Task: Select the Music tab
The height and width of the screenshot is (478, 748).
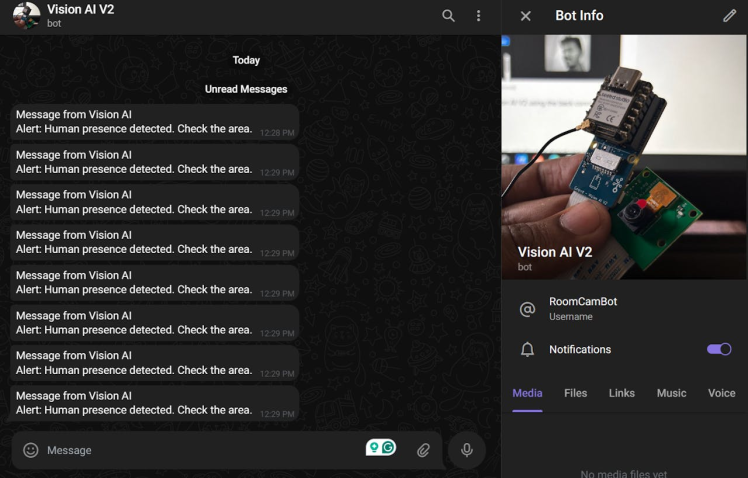Action: point(671,393)
